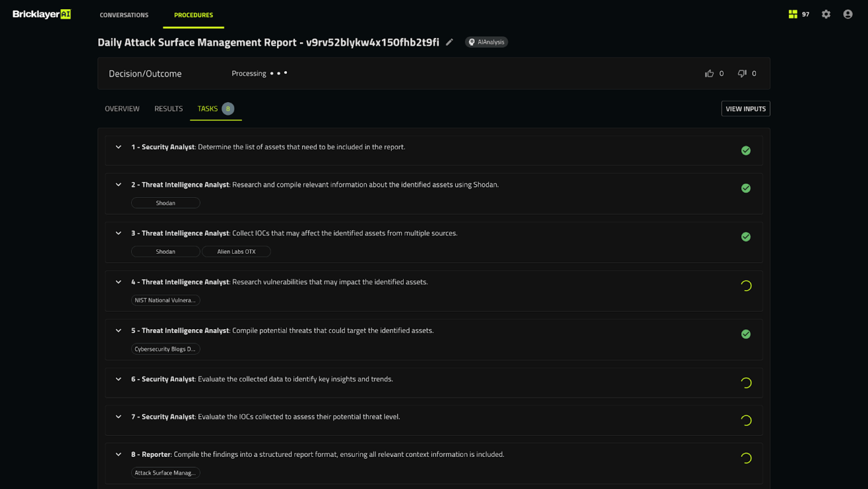868x489 pixels.
Task: Expand task 1 Security Analyst chevron
Action: pyautogui.click(x=118, y=147)
